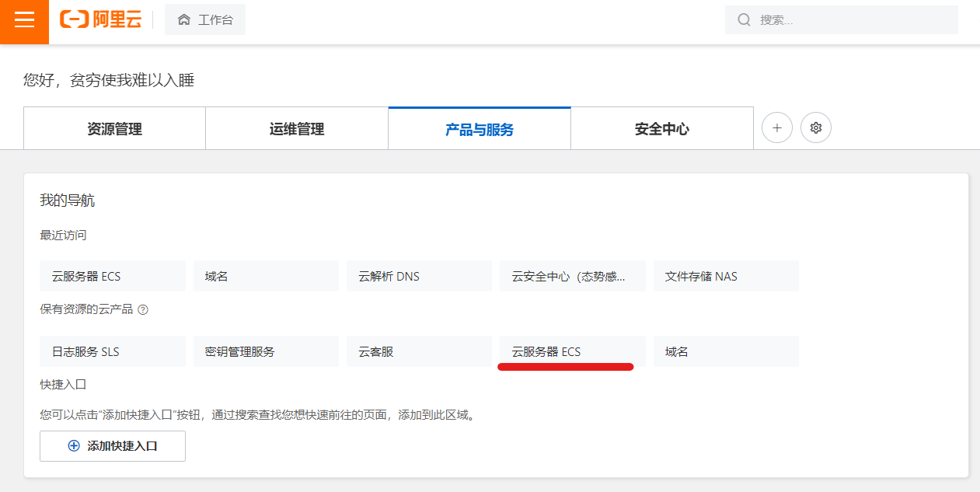Open 云客服 product
The height and width of the screenshot is (492, 980).
[419, 351]
